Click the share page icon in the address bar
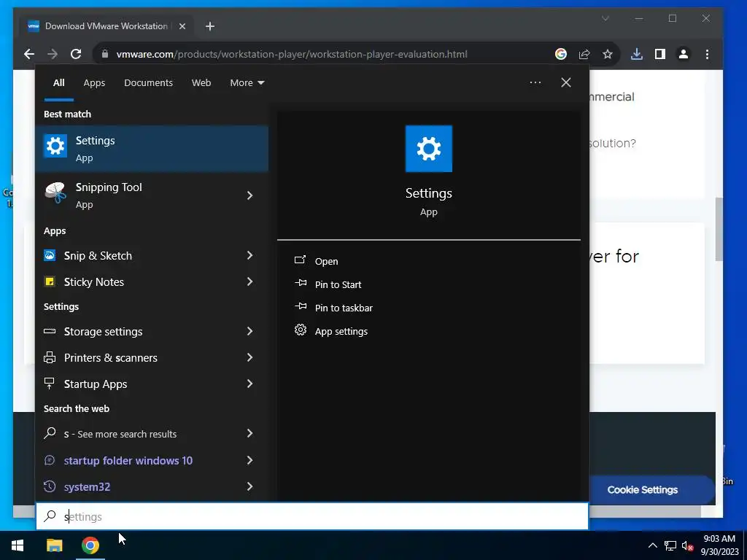747x560 pixels. [x=584, y=54]
